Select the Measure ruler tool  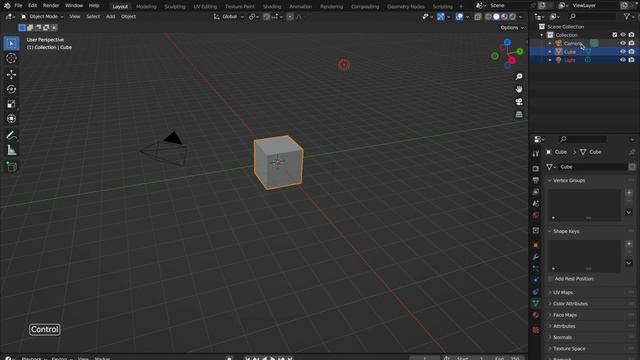click(11, 150)
